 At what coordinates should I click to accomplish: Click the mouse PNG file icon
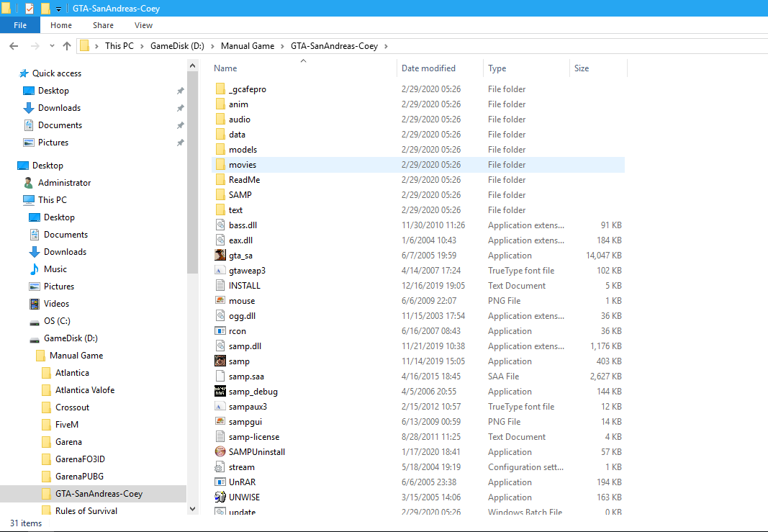pos(220,301)
